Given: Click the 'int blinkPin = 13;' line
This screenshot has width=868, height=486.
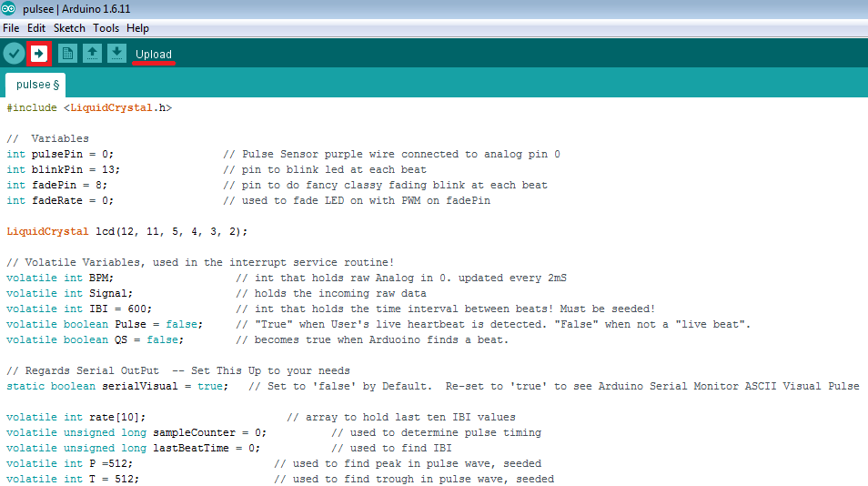Looking at the screenshot, I should (x=63, y=169).
